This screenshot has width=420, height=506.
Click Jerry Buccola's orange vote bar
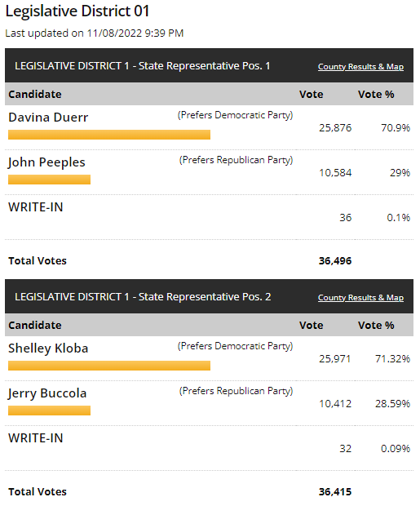coord(49,411)
